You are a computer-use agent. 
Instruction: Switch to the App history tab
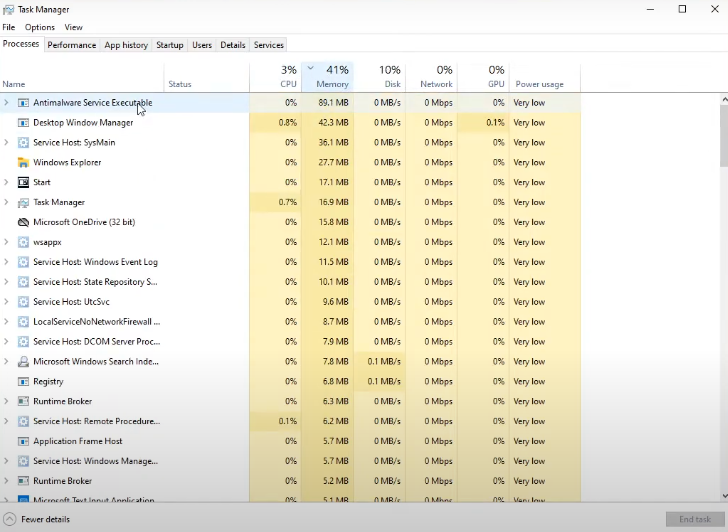click(x=126, y=45)
